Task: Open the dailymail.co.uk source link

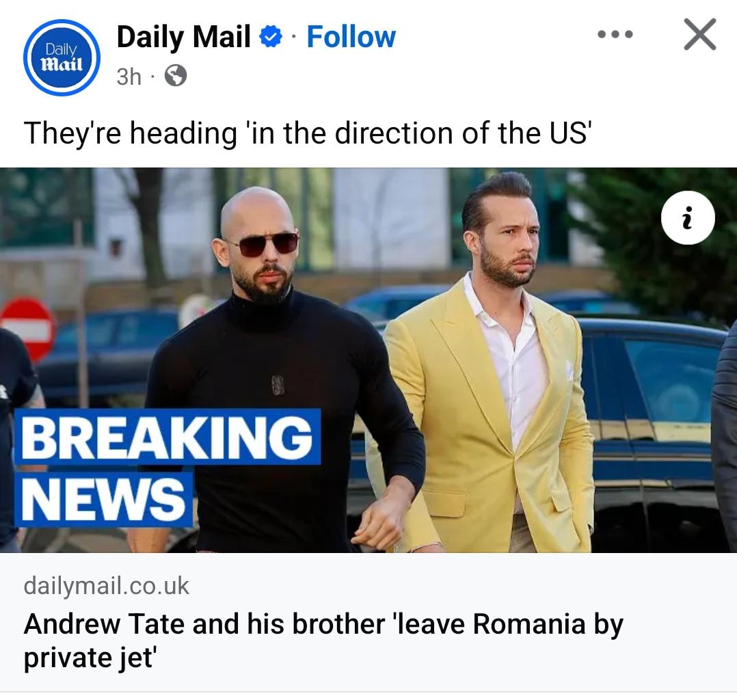Action: [106, 586]
